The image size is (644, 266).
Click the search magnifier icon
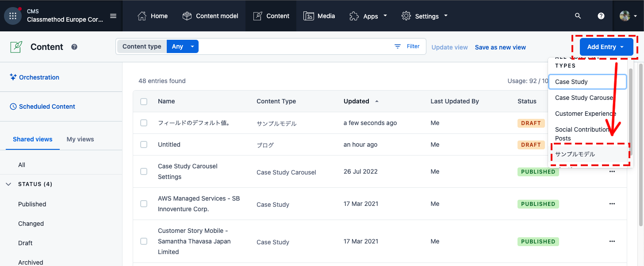pyautogui.click(x=578, y=15)
